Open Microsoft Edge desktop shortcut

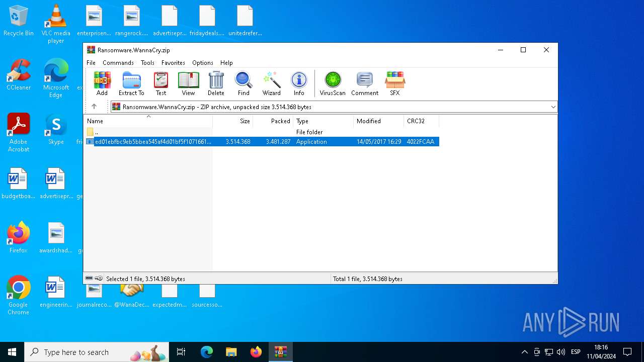coord(56,78)
